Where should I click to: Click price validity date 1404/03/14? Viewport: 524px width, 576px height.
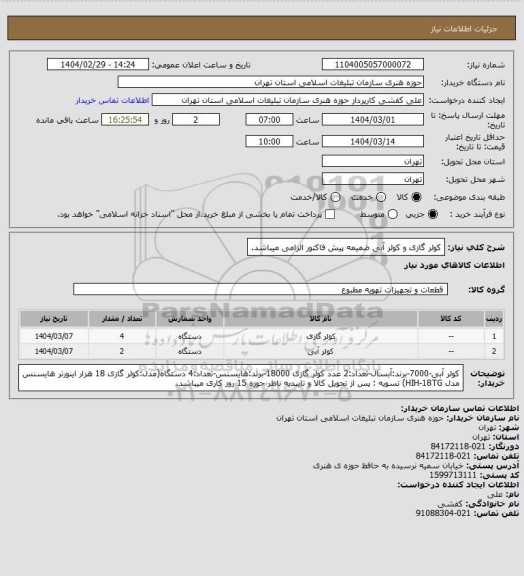(x=373, y=141)
